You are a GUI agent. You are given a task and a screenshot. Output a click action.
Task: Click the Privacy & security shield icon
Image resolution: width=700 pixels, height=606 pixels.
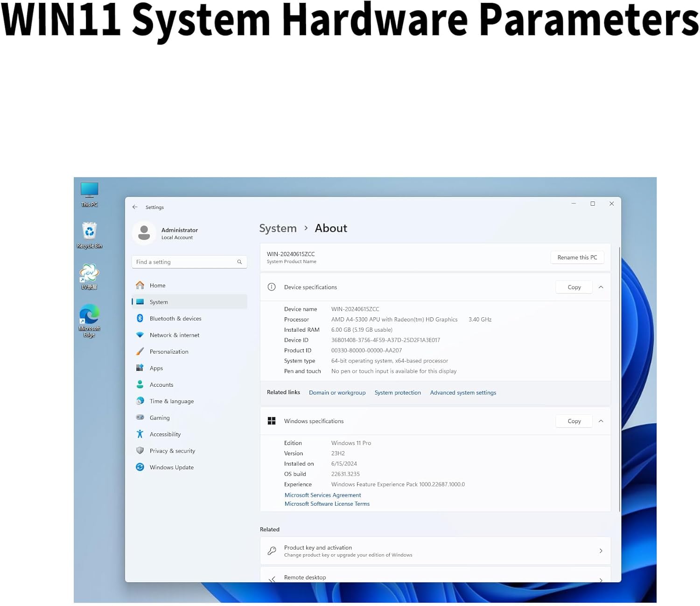click(x=140, y=451)
